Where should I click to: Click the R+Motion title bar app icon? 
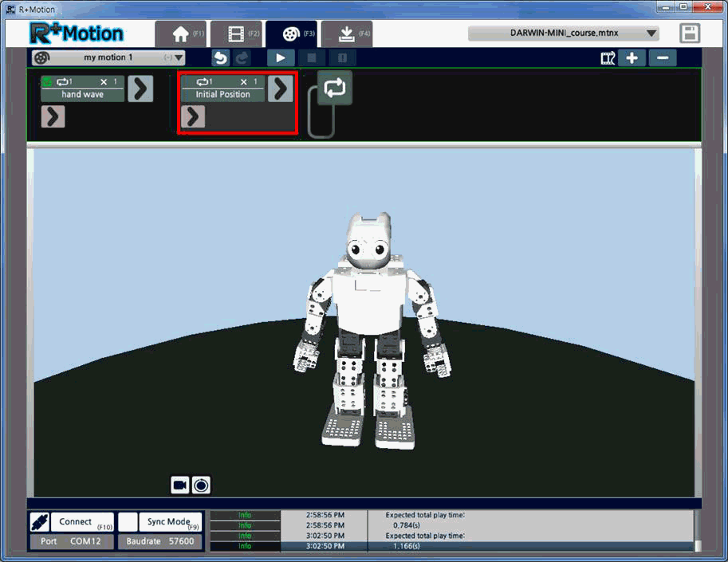click(10, 9)
